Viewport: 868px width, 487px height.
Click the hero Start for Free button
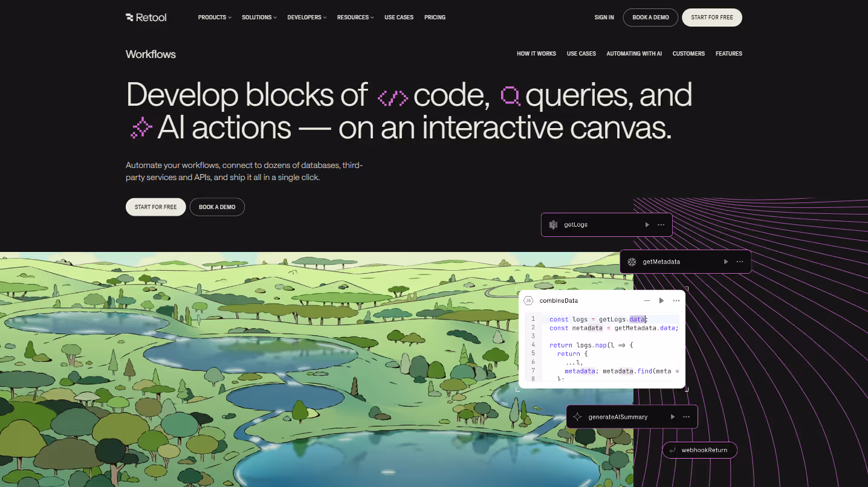(x=155, y=207)
